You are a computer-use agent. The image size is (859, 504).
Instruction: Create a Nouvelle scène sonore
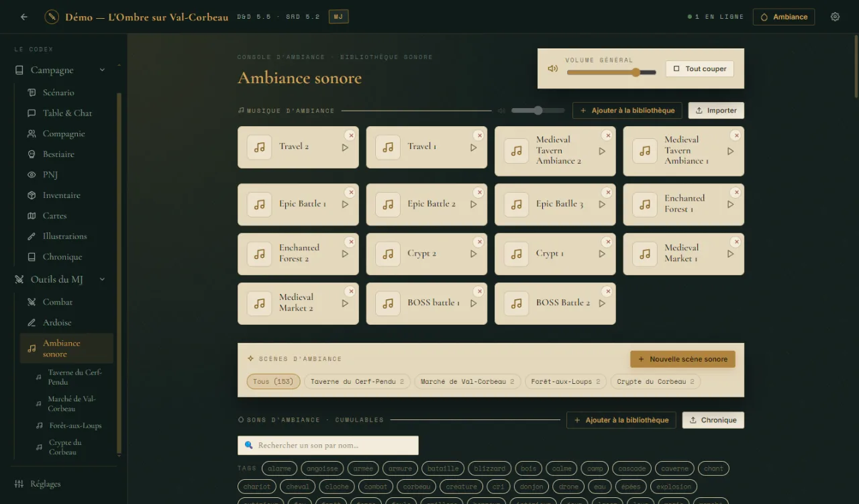point(683,359)
